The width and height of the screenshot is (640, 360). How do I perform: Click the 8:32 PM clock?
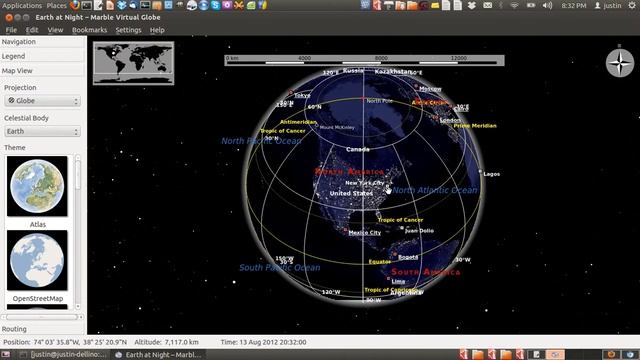click(573, 5)
